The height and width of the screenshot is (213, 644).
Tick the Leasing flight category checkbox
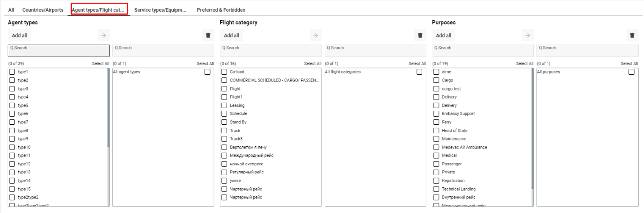click(x=224, y=105)
